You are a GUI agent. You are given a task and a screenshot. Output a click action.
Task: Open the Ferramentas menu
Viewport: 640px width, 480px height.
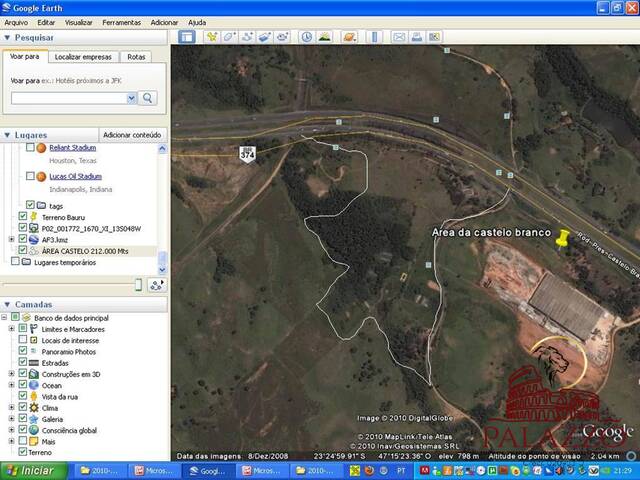(122, 23)
